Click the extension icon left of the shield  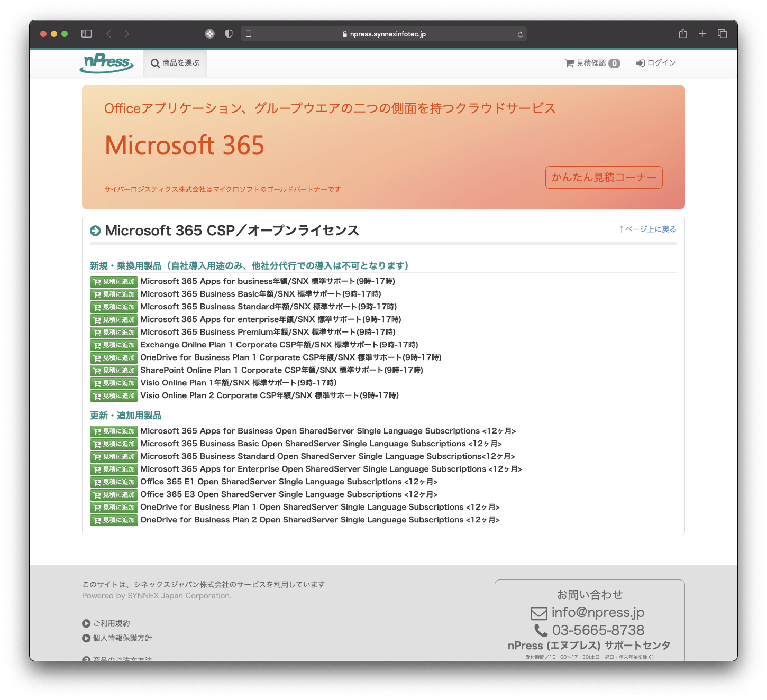tap(210, 34)
